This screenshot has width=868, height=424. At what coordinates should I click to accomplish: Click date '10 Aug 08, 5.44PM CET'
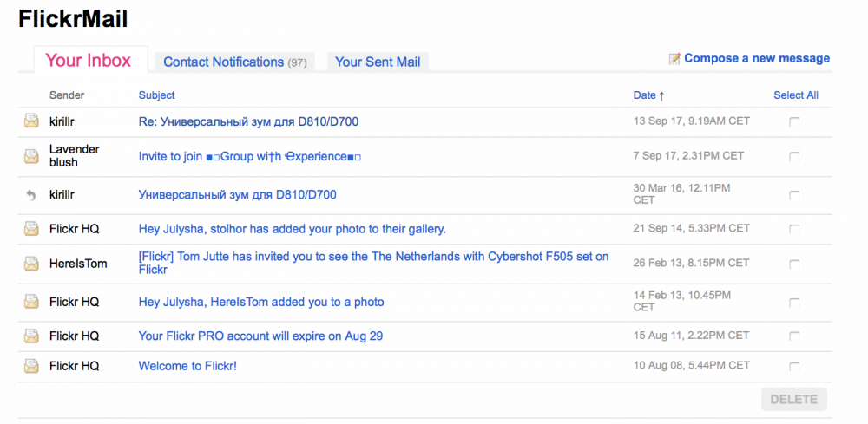692,365
